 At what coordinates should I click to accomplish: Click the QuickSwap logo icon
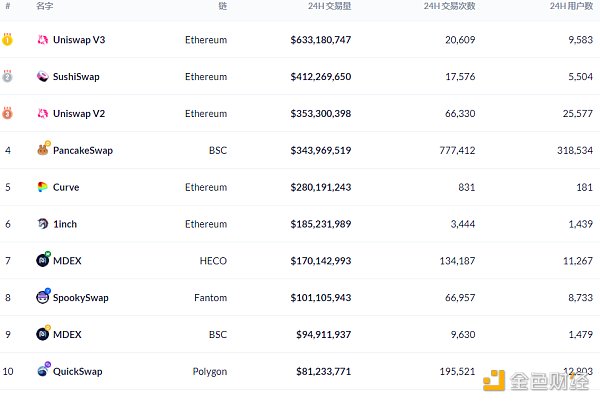click(x=42, y=371)
